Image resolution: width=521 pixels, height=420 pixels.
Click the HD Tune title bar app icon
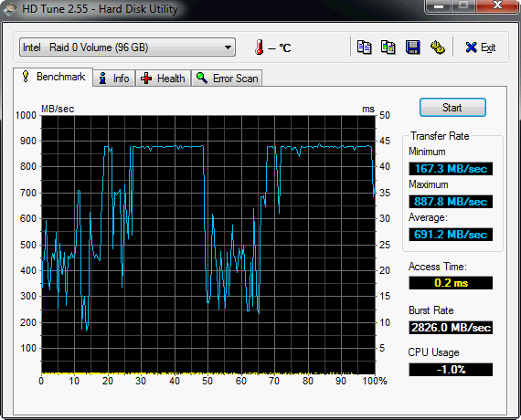coord(10,9)
